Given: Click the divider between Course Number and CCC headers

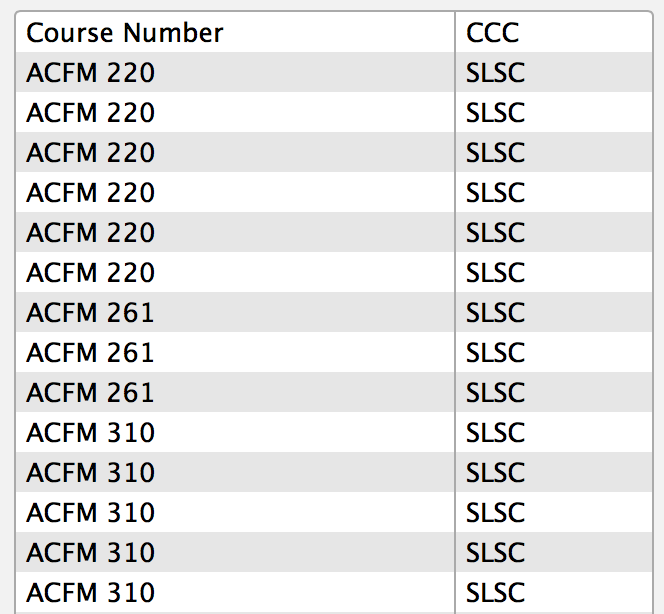Looking at the screenshot, I should (455, 33).
